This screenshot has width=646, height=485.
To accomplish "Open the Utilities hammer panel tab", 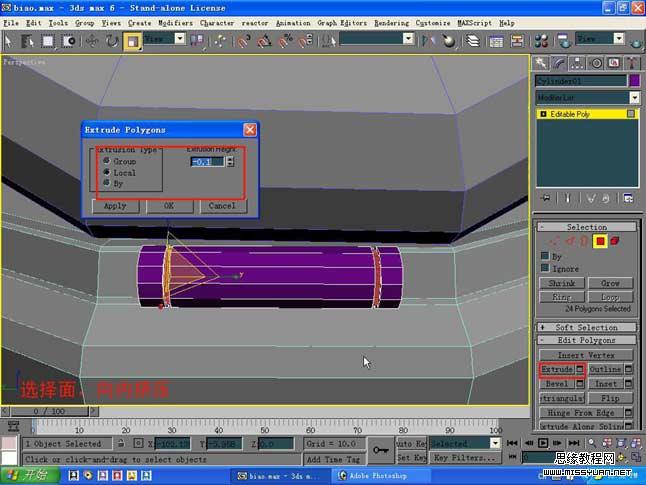I will tap(632, 63).
